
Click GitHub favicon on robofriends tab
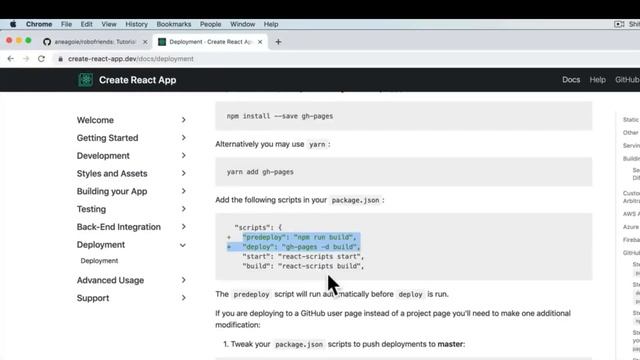pyautogui.click(x=47, y=42)
